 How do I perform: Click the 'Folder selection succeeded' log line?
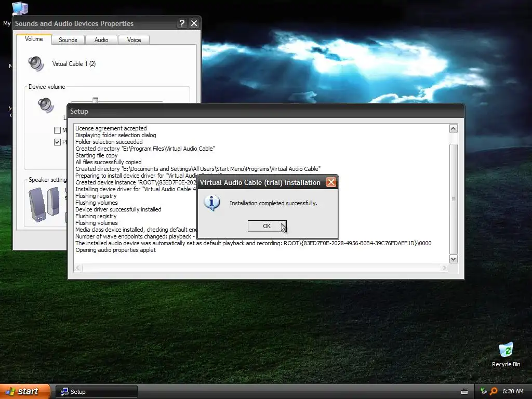coord(109,142)
